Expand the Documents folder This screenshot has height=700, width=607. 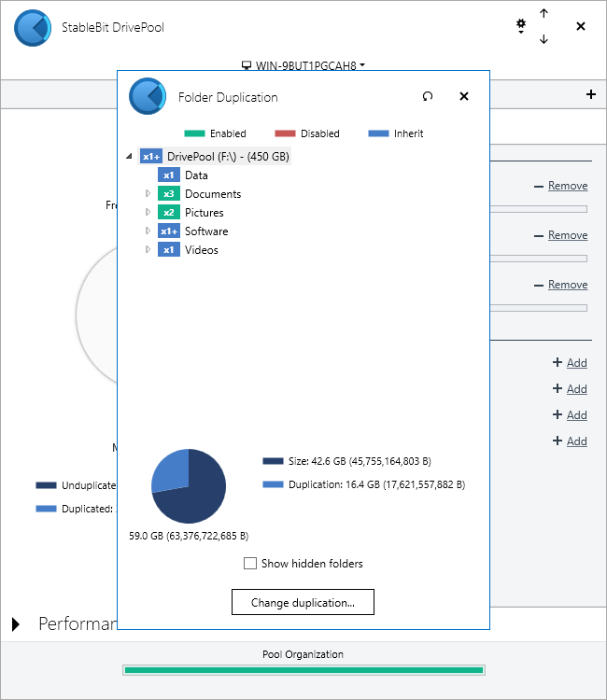[x=148, y=193]
